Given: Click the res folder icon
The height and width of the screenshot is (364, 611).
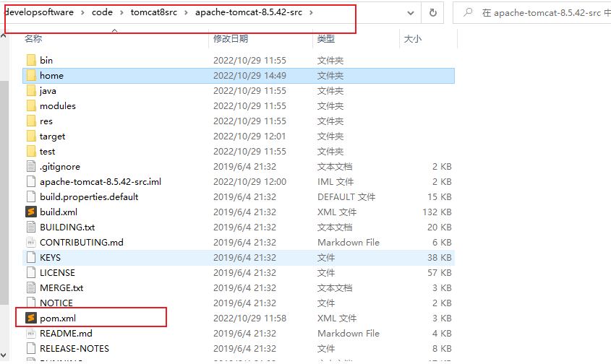Looking at the screenshot, I should click(x=31, y=121).
